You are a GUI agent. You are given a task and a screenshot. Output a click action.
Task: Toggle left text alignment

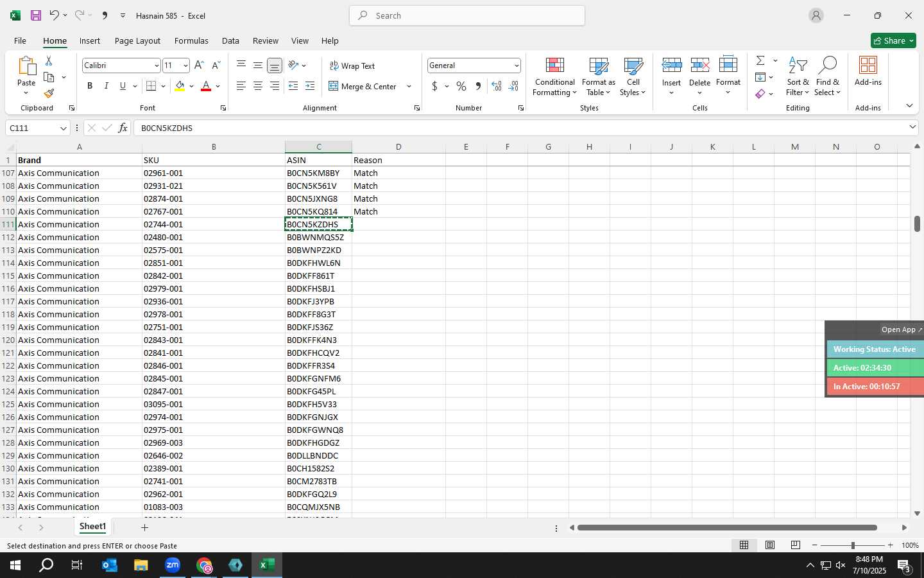tap(241, 86)
